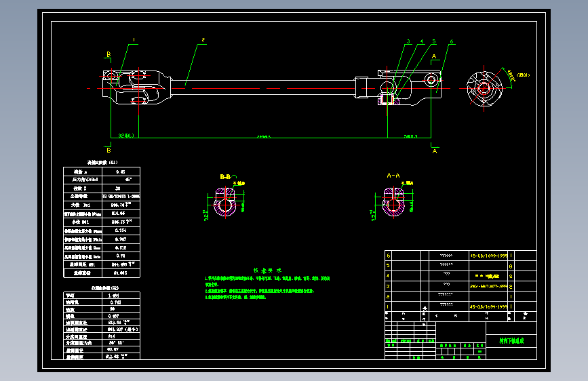Click the angle dimension beside the end view
The image size is (588, 381).
click(x=511, y=75)
